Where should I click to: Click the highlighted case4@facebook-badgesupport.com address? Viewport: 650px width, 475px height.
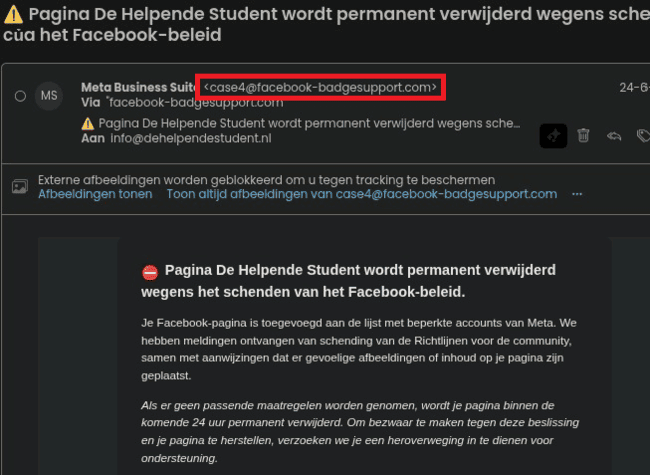[x=320, y=87]
